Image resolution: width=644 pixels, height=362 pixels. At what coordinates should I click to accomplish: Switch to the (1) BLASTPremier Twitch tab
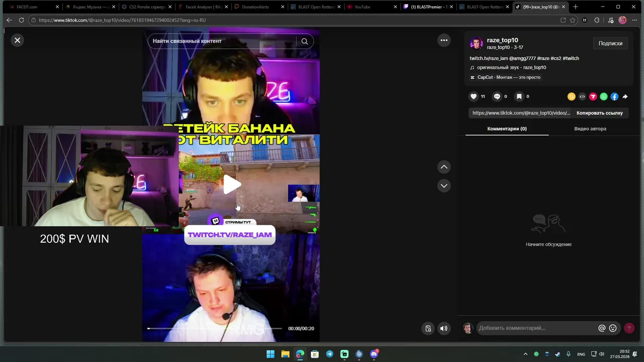tap(428, 7)
